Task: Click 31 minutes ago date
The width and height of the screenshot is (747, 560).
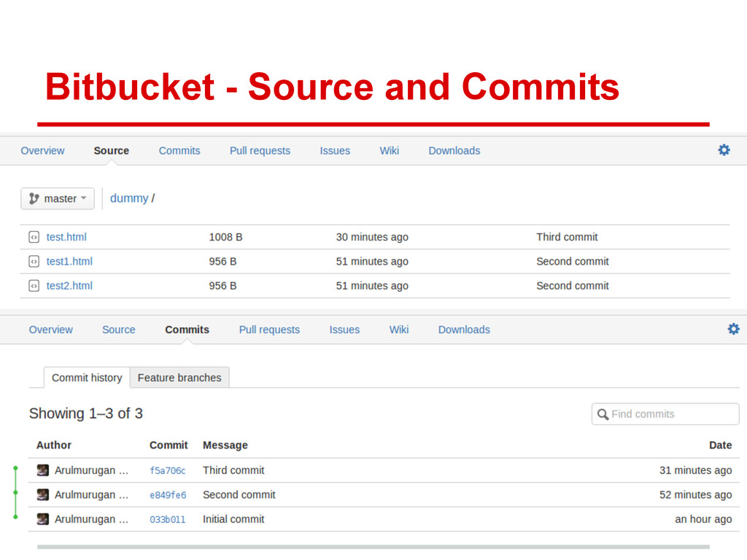Action: 695,470
